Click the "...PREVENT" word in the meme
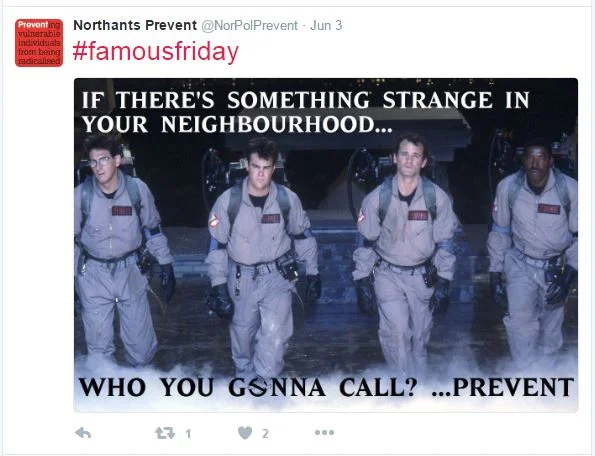This screenshot has height=456, width=595. tap(503, 387)
